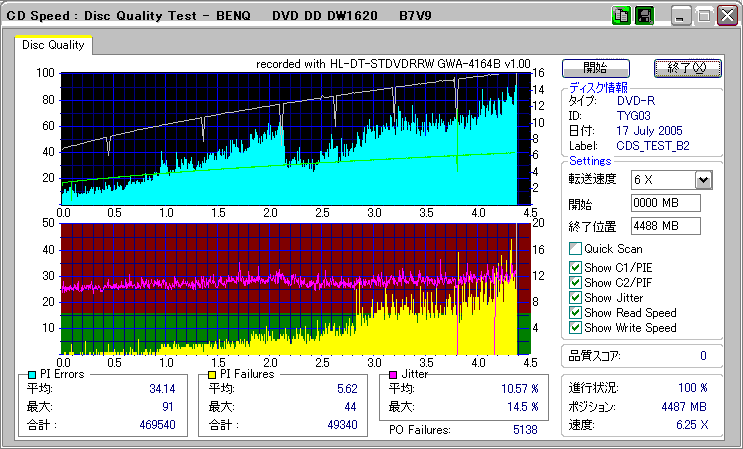The image size is (743, 449).
Task: Enable the Quick Scan checkbox
Action: point(575,249)
